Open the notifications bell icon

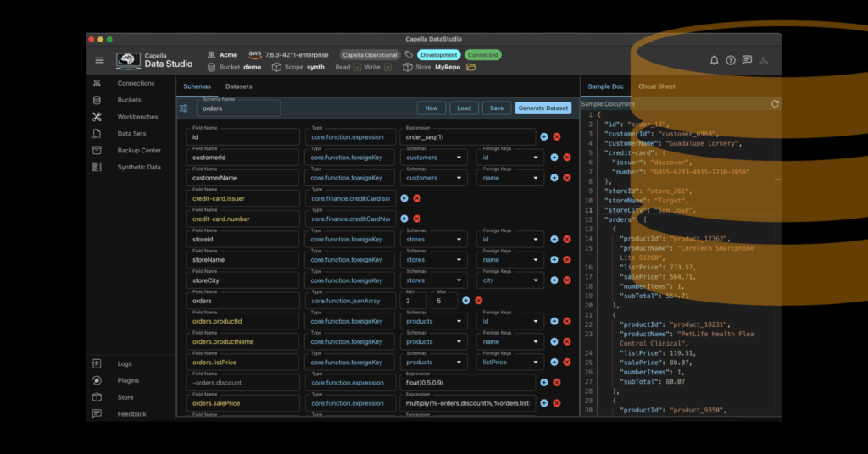(714, 60)
